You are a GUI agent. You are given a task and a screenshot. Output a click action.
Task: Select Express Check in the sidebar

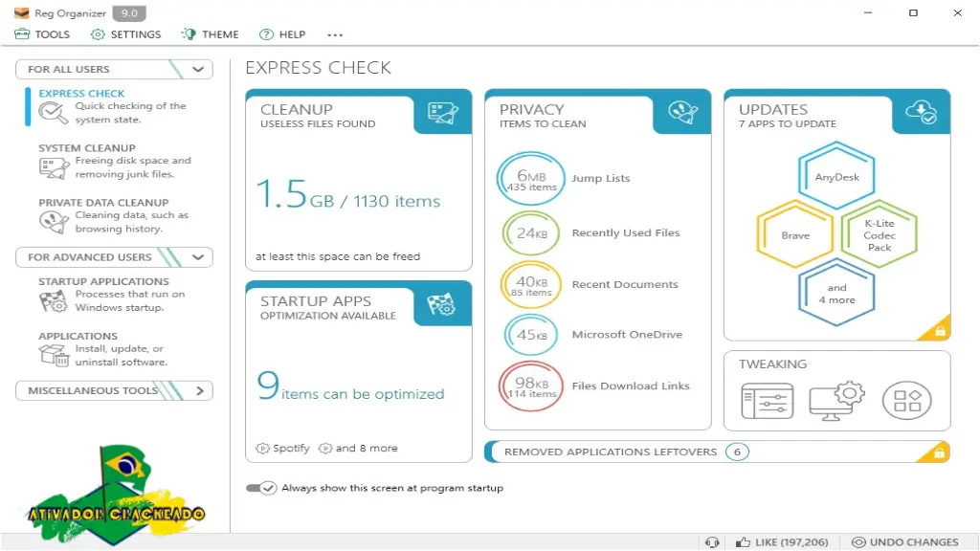116,107
